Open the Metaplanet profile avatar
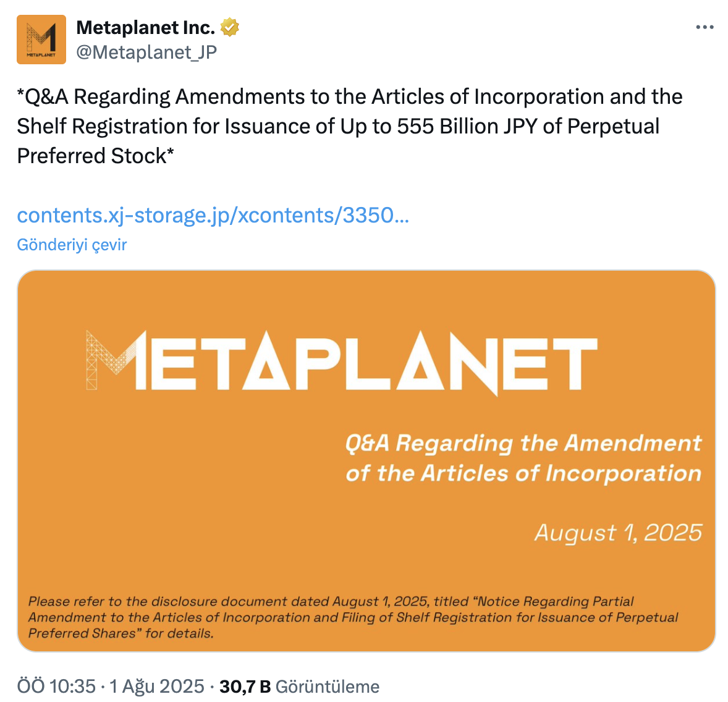The image size is (728, 702). pos(41,40)
